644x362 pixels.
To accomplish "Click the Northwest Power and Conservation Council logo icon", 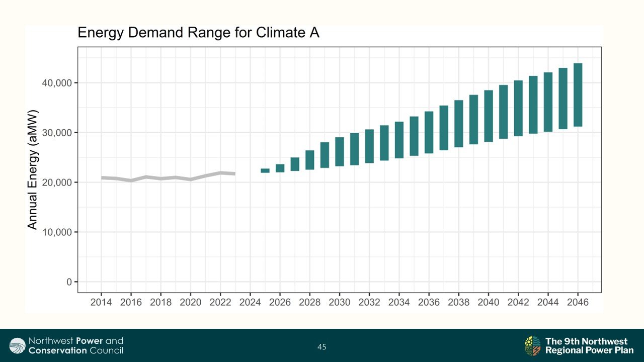I will point(18,345).
